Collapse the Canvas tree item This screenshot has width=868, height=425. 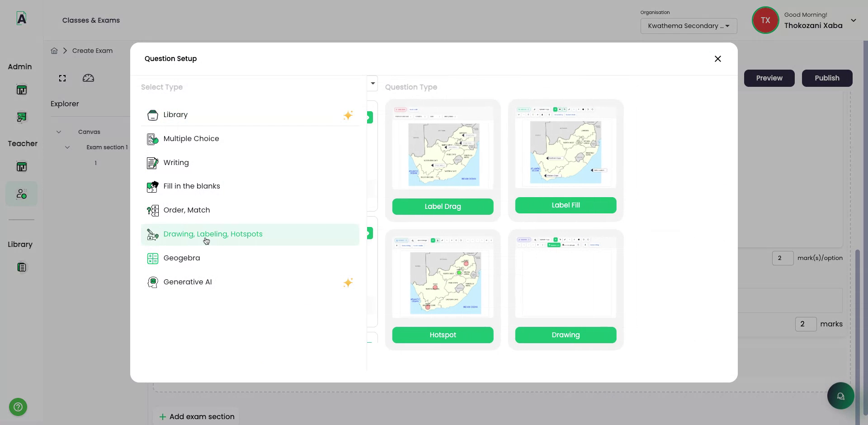click(59, 132)
